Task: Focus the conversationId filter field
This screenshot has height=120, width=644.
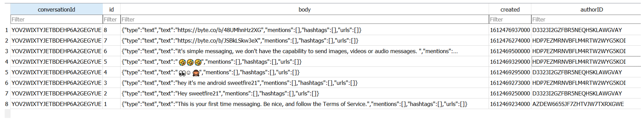Action: (x=56, y=19)
